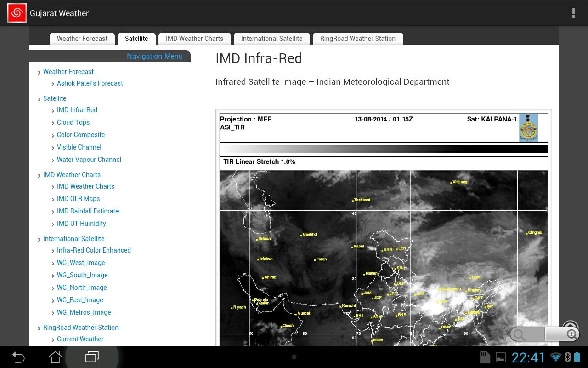Open the recent apps switcher

point(92,357)
